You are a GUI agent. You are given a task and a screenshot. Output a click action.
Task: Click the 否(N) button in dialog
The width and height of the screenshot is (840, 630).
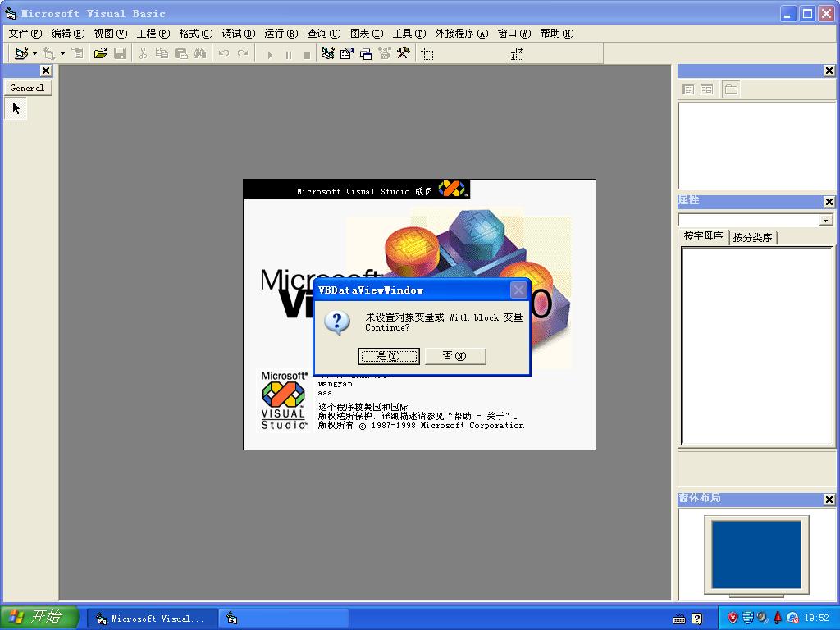pos(454,356)
